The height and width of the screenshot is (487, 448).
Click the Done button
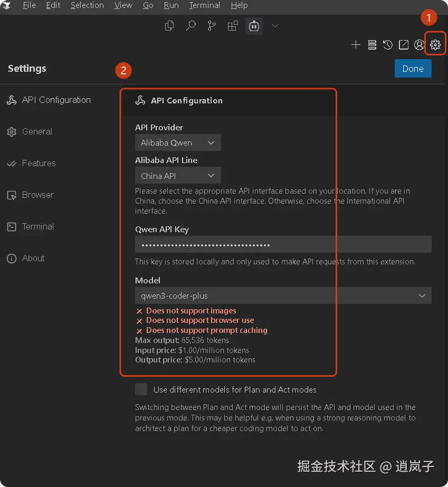click(413, 69)
